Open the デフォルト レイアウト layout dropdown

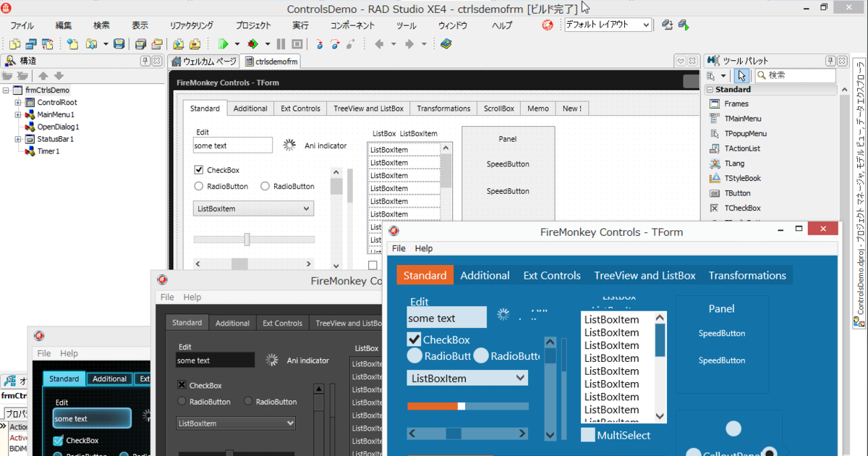(x=647, y=24)
